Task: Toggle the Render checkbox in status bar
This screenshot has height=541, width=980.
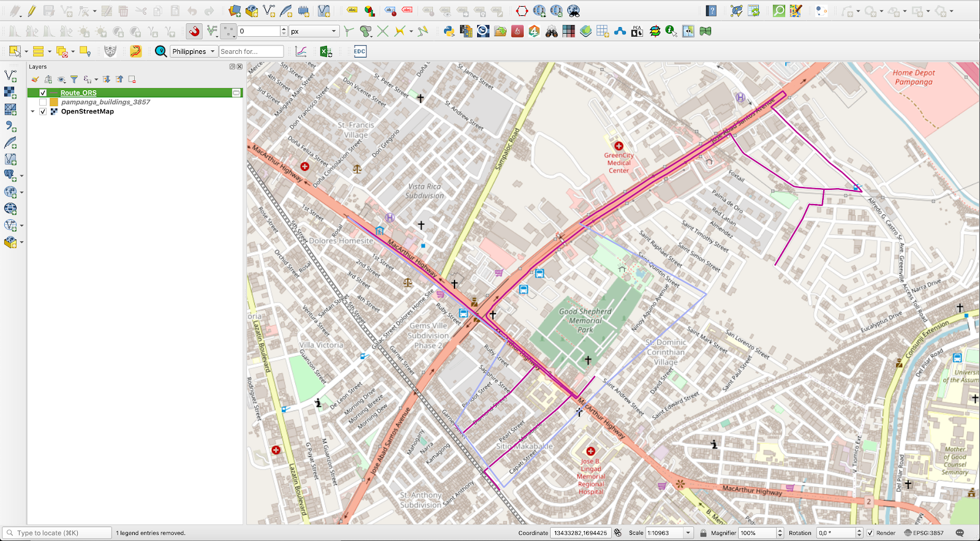Action: [x=870, y=533]
